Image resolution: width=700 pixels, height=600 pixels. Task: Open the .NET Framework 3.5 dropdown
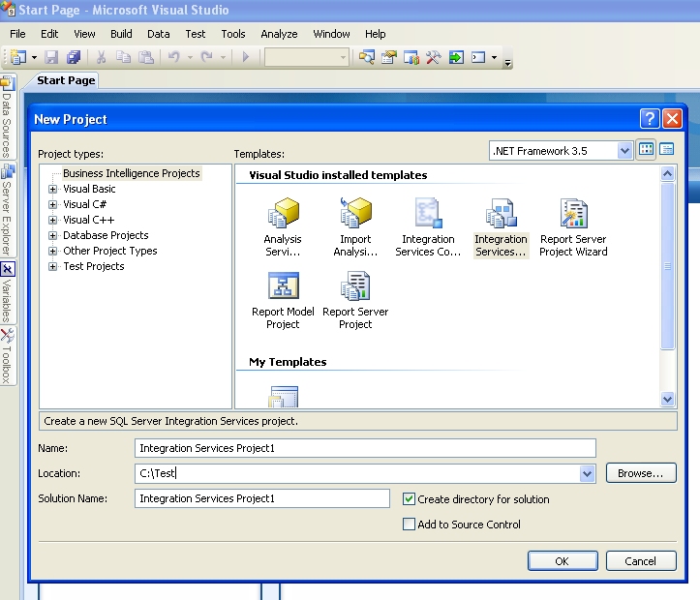point(624,150)
